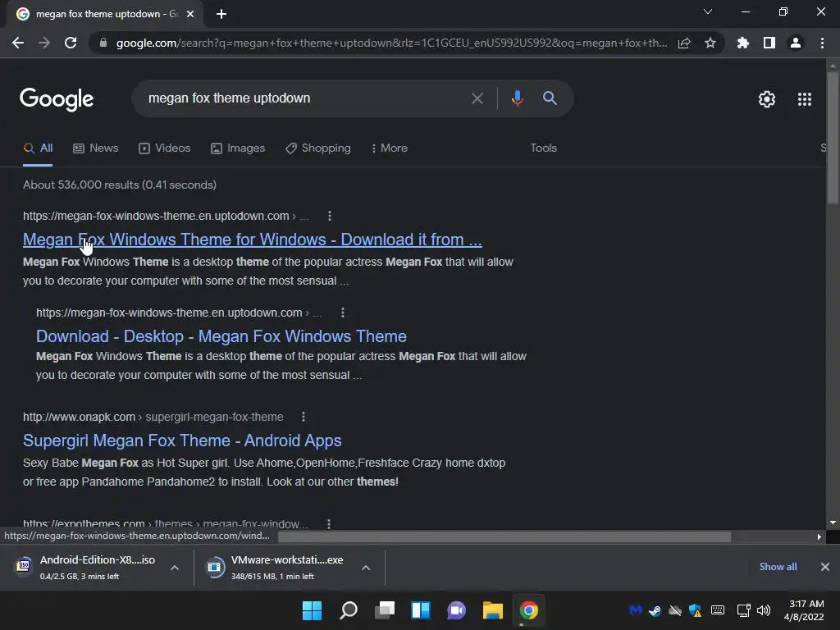Screen dimensions: 840x630
Task: Click the address bar URL
Action: pos(391,43)
